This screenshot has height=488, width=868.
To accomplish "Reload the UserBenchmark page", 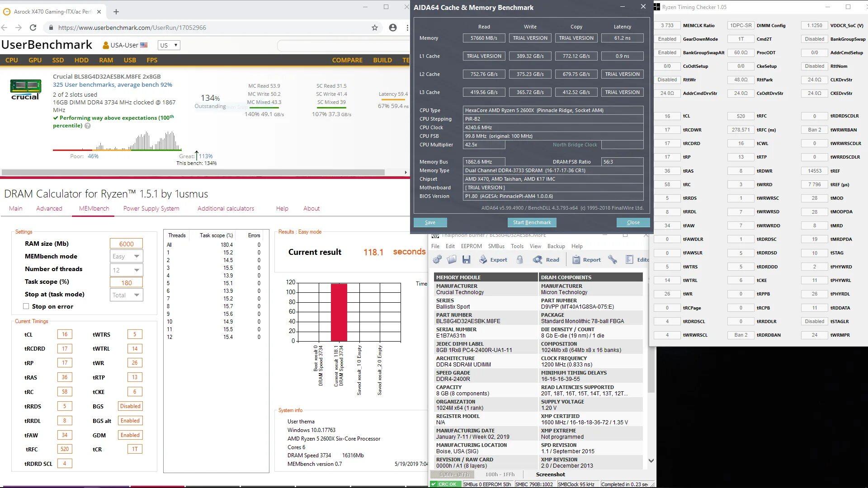I will [x=33, y=28].
